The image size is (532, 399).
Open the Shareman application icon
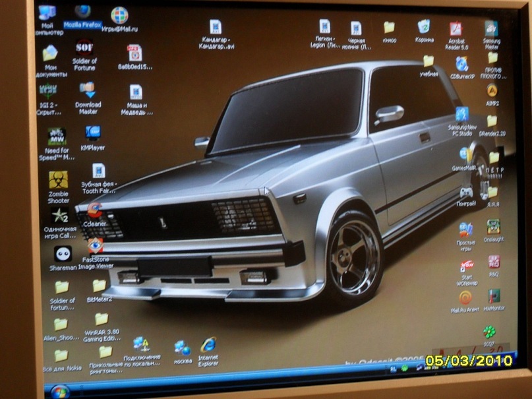pyautogui.click(x=63, y=254)
